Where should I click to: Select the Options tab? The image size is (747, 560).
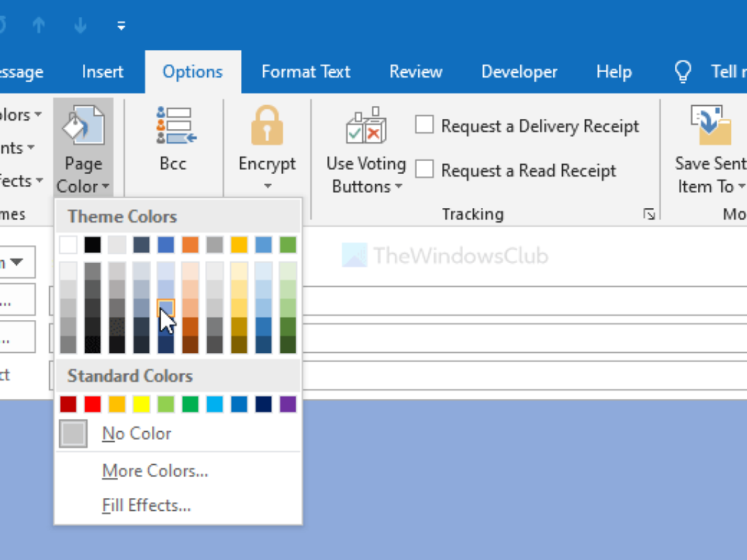pos(192,72)
